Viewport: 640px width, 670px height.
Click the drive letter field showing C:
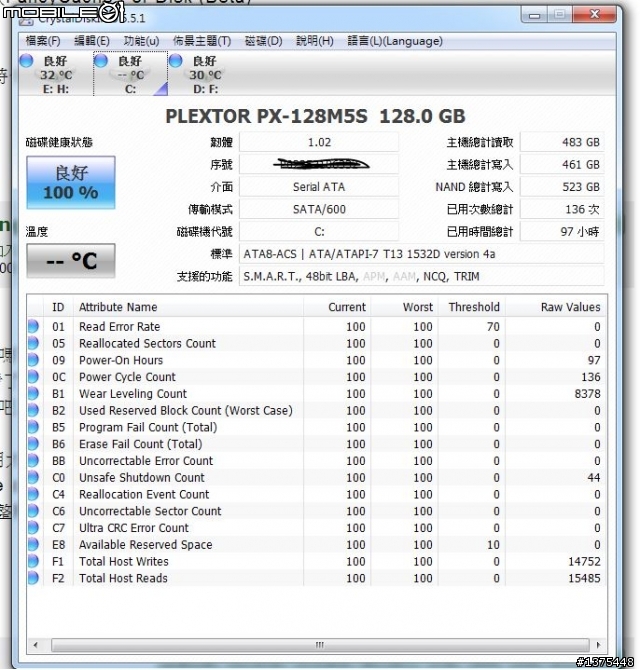click(x=319, y=232)
